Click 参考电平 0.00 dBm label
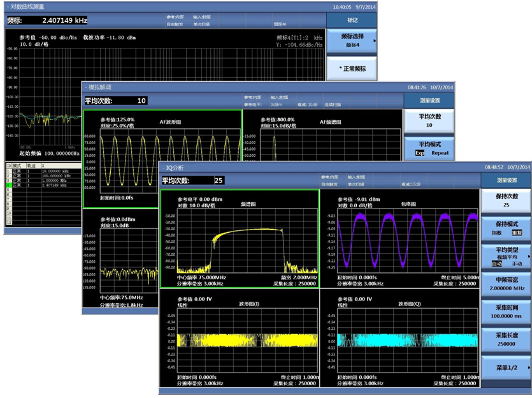 point(200,200)
